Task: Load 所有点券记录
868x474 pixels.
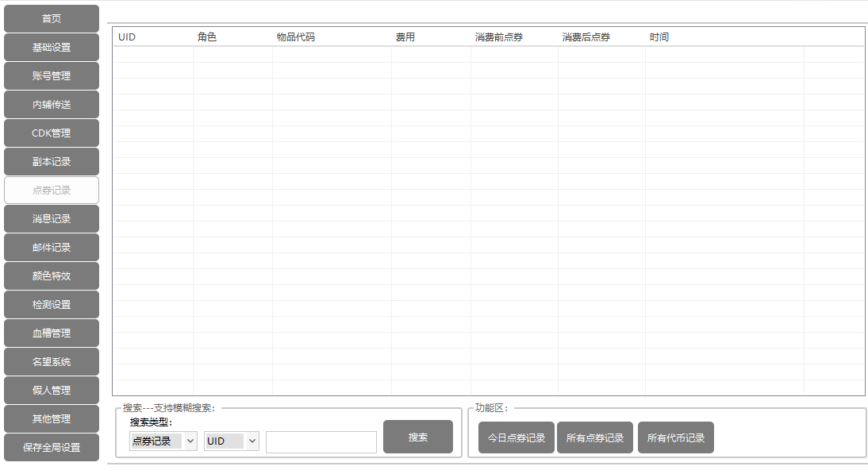Action: pyautogui.click(x=595, y=438)
